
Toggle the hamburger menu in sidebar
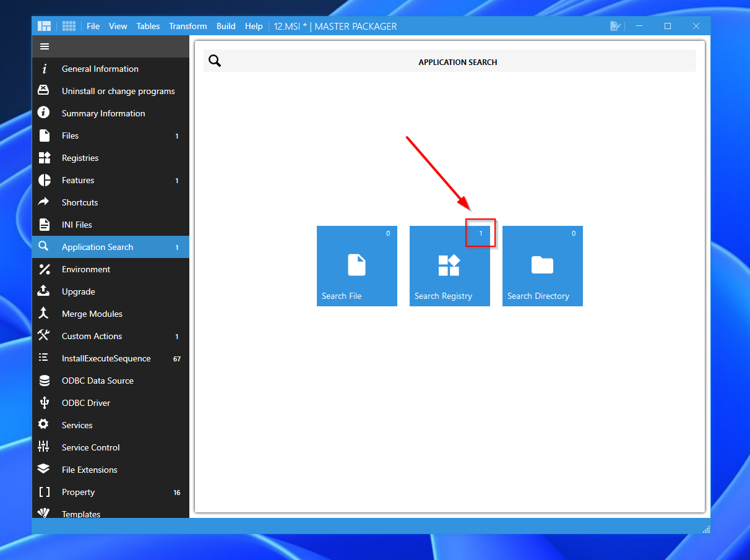(x=45, y=46)
